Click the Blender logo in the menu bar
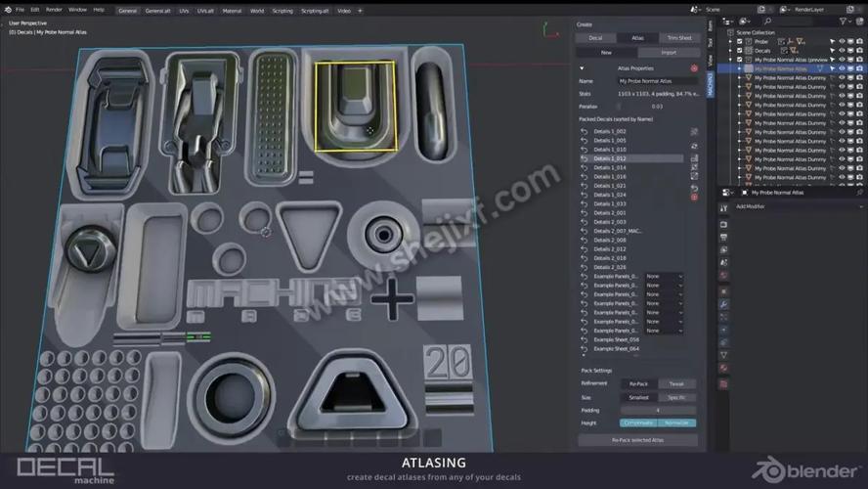Screen dimensions: 868x489 pyautogui.click(x=8, y=10)
